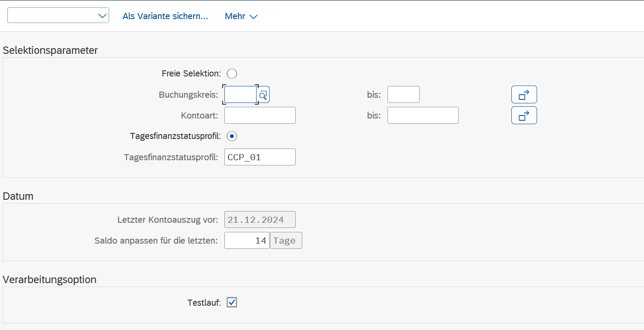Click the Selektionsparameter section heading
The image size is (644, 330).
[x=50, y=50]
